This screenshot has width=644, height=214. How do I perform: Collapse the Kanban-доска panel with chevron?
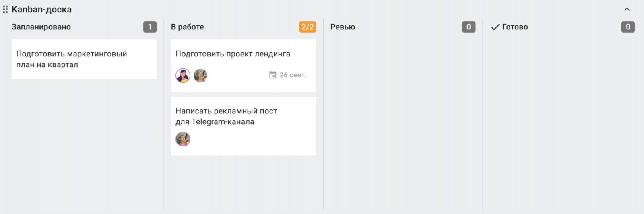(x=627, y=9)
